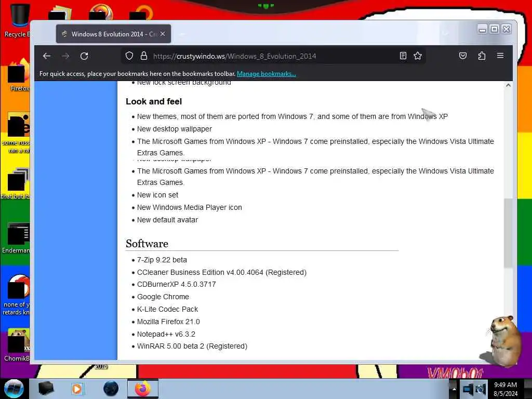
Task: Select the Enderman desktop icon
Action: tap(17, 238)
